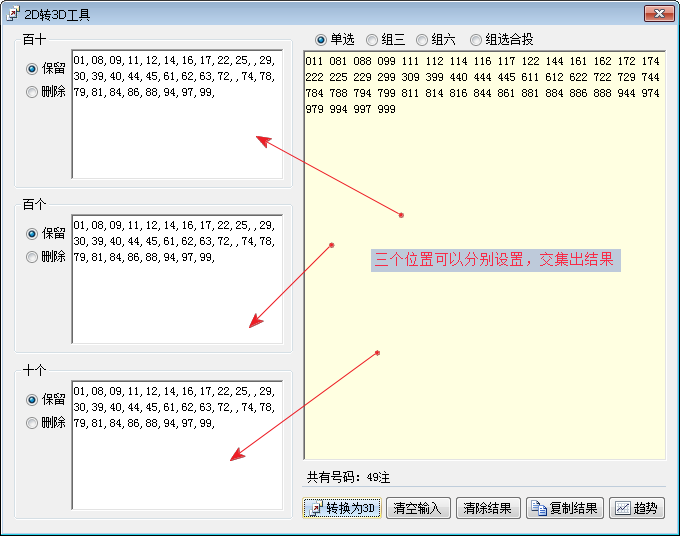Choose 删除 in the 百个 group
Viewport: 680px width, 536px height.
coord(33,257)
